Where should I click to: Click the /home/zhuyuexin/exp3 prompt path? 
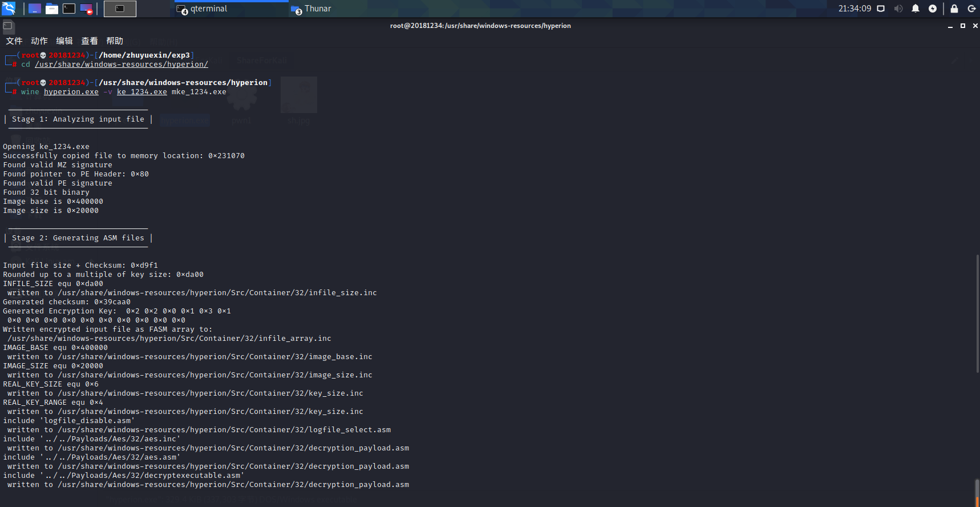(x=144, y=55)
